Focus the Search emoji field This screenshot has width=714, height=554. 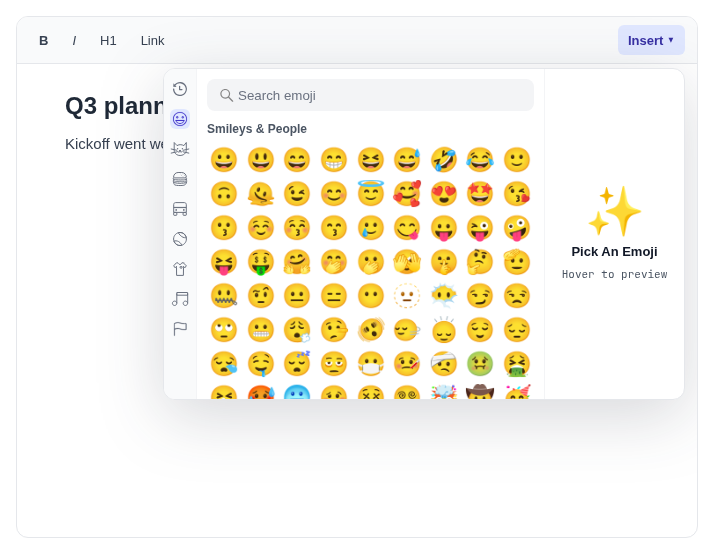(370, 95)
